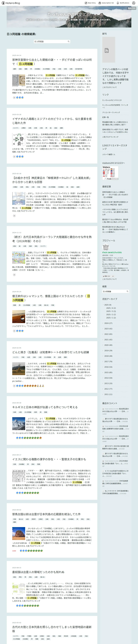Open article イザナギの八尋殿とエジプトの大ピラミッド
This screenshot has width=138, height=644.
click(52, 121)
